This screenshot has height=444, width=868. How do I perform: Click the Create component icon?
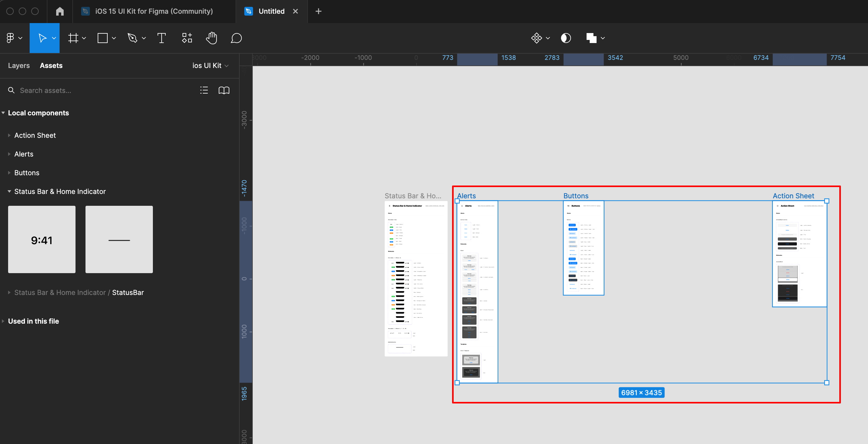[x=536, y=38]
